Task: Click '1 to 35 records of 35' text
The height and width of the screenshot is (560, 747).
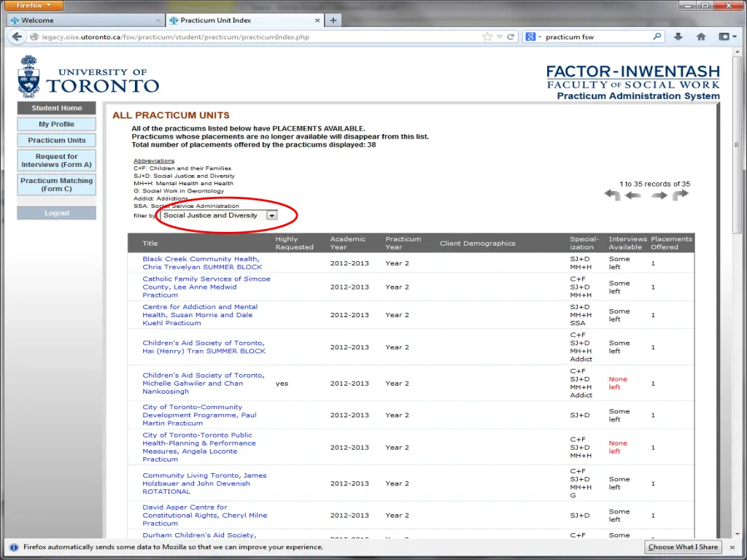Action: coord(654,184)
